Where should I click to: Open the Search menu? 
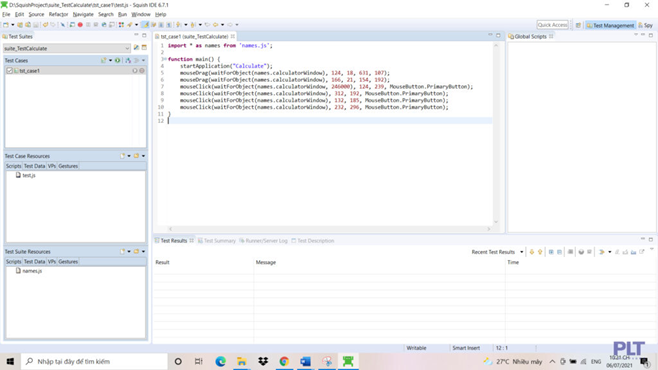tap(106, 14)
